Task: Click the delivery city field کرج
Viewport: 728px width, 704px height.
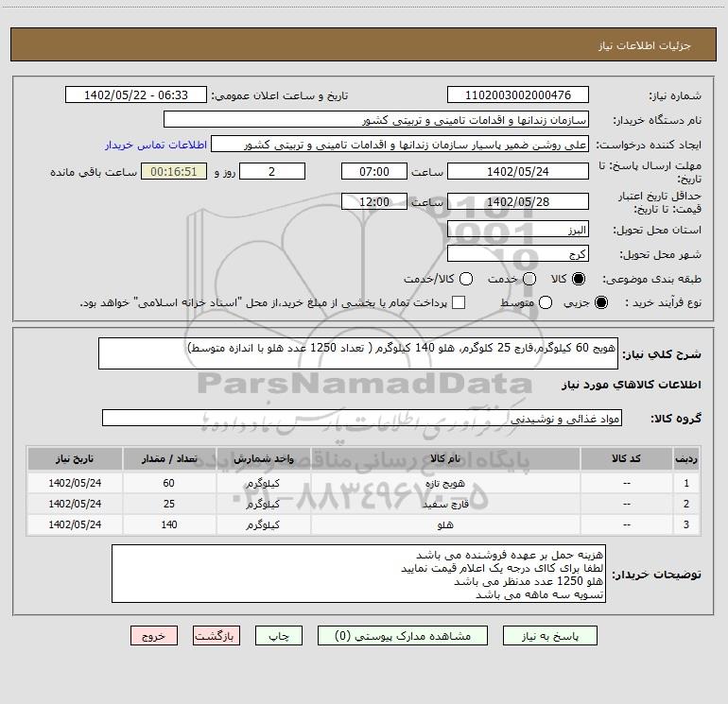Action: click(518, 253)
